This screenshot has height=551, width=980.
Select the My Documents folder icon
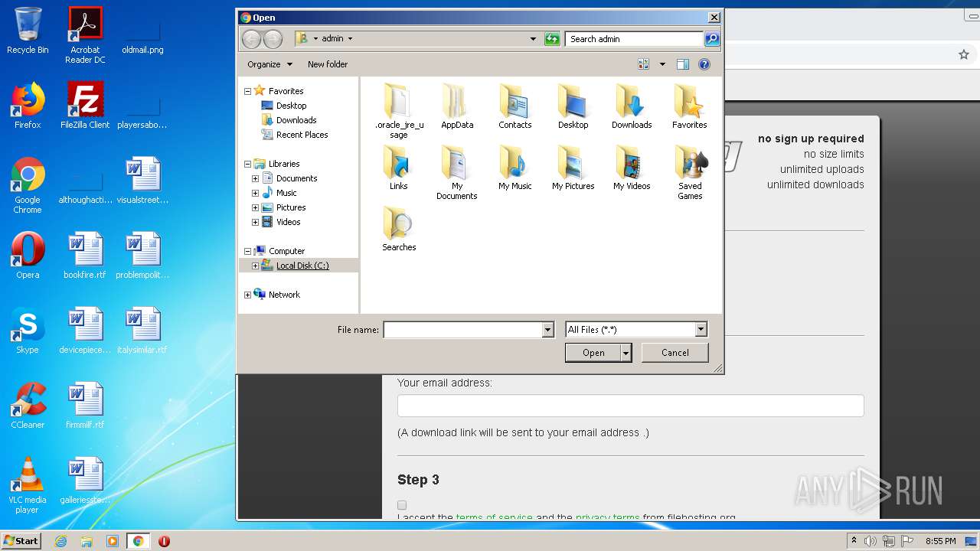457,172
